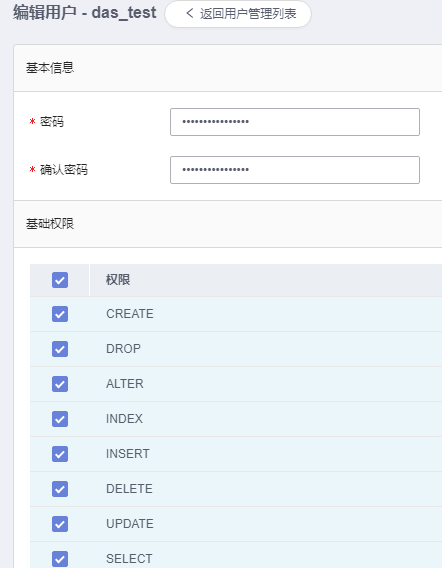The width and height of the screenshot is (442, 568).
Task: Toggle the select-all permissions checkbox
Action: [x=60, y=280]
